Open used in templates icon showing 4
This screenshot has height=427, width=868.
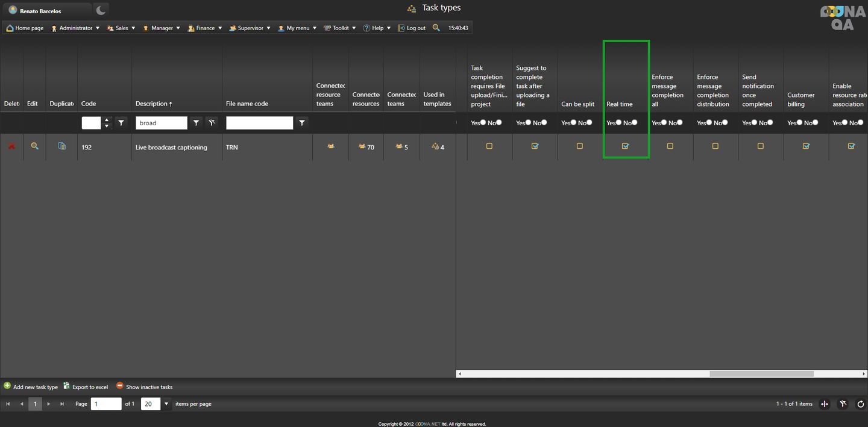(x=435, y=147)
